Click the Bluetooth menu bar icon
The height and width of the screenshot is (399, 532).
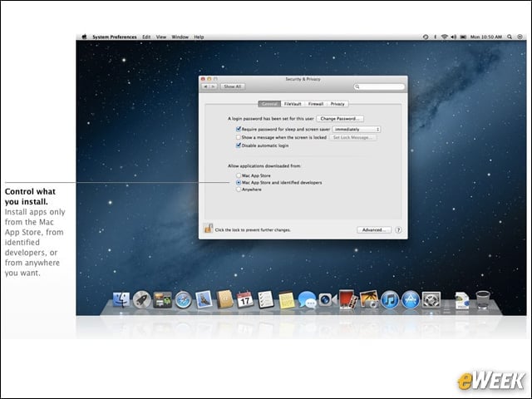(435, 37)
